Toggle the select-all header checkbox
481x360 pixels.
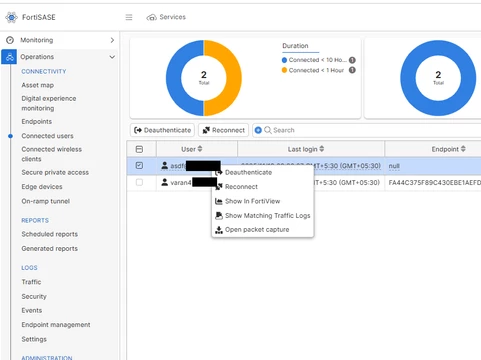tap(139, 149)
